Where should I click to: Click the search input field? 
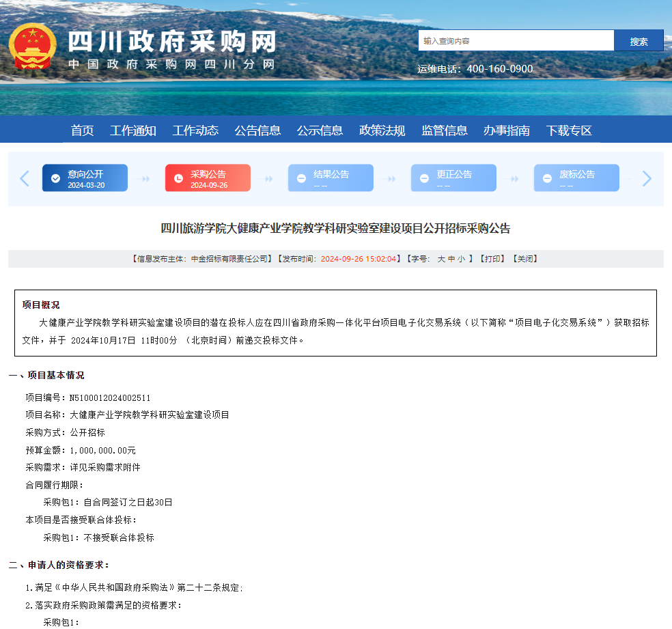[x=516, y=41]
